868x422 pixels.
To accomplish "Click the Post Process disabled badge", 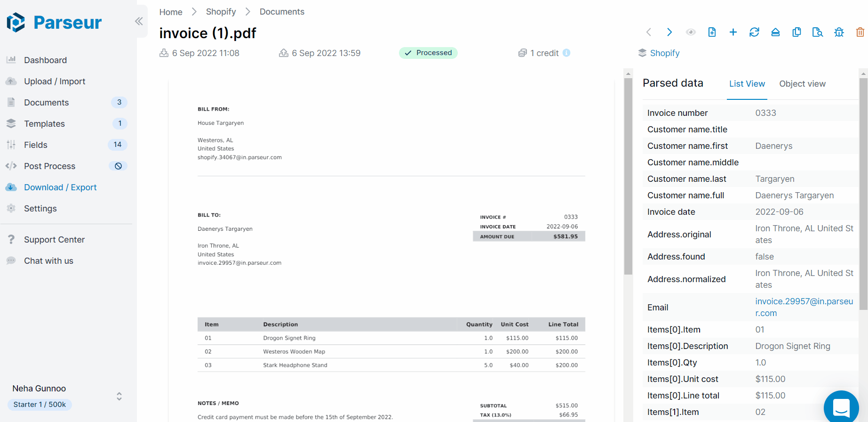I will point(118,166).
